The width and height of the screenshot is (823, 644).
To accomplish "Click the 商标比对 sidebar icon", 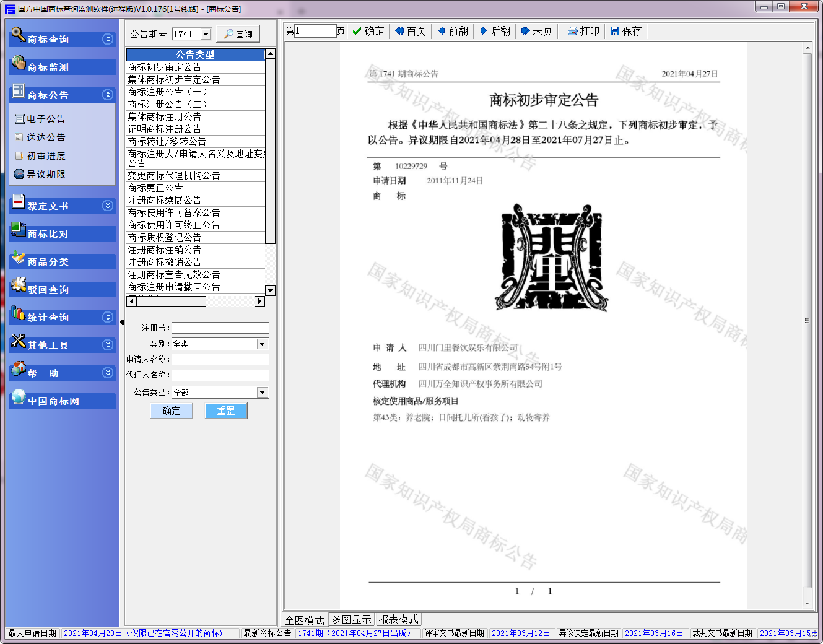I will coord(18,230).
